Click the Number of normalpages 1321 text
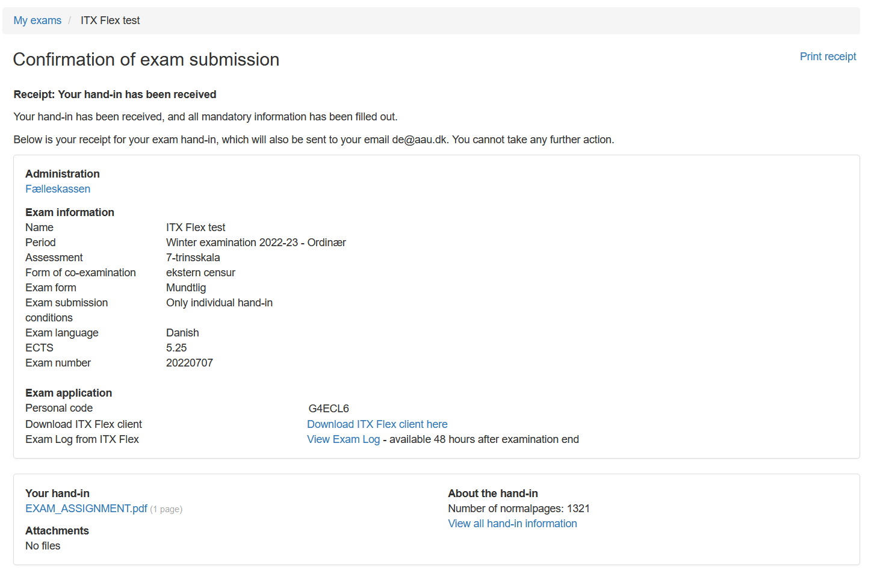This screenshot has width=880, height=588. [518, 509]
